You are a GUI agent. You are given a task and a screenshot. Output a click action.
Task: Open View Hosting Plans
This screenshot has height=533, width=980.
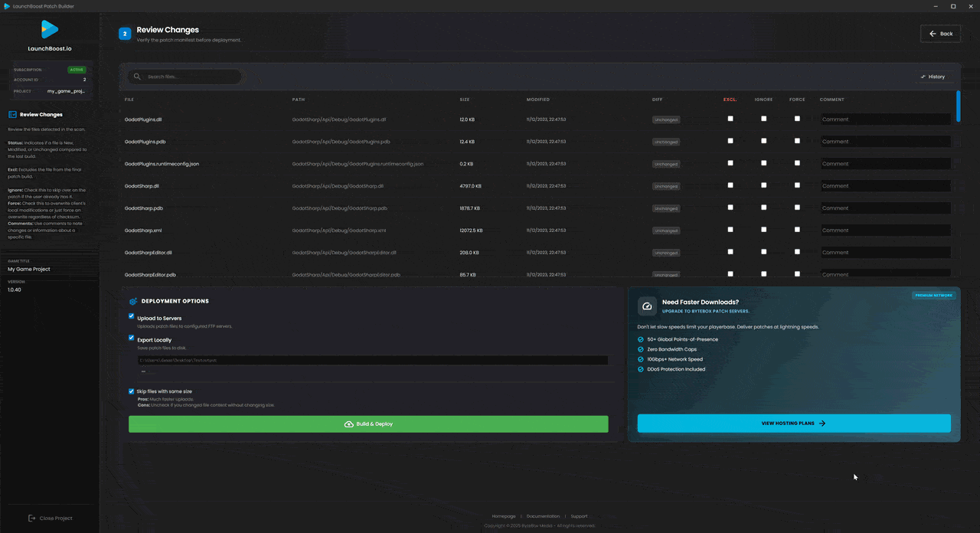[794, 423]
